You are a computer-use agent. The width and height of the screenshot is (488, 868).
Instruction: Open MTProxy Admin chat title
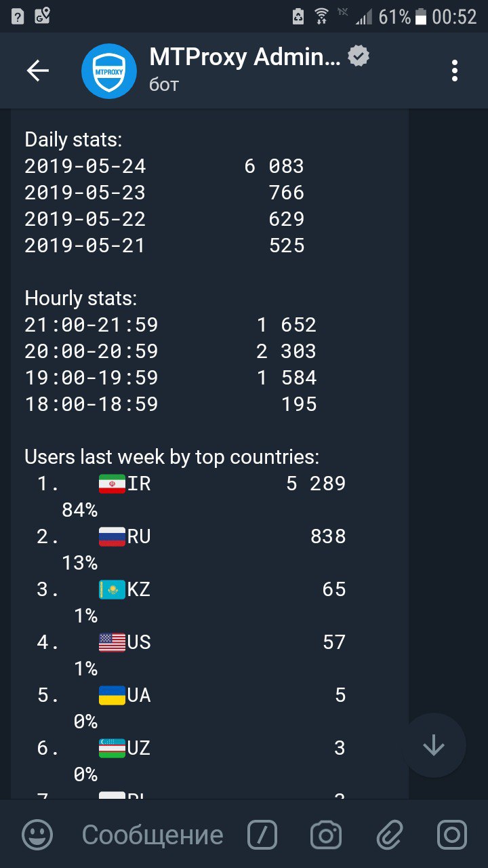[245, 58]
